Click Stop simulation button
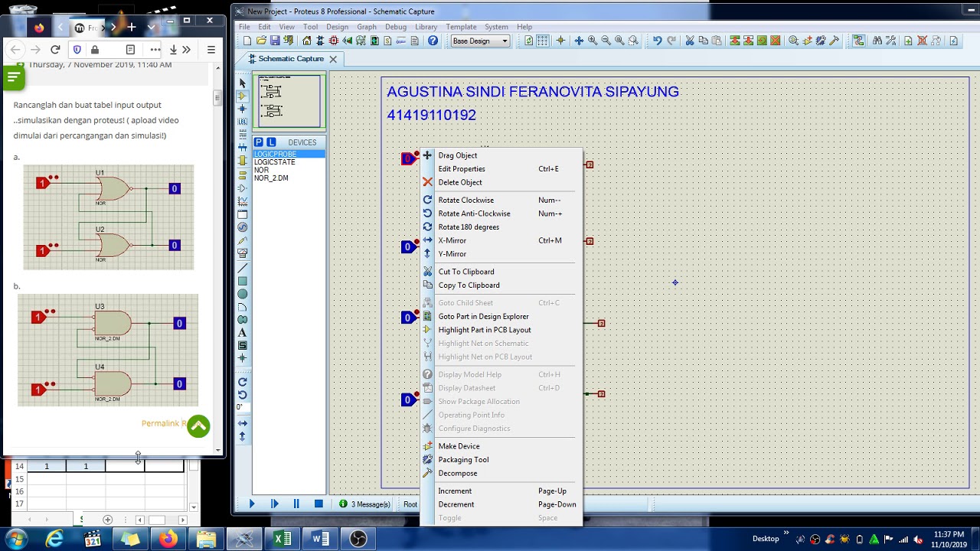 pos(318,504)
